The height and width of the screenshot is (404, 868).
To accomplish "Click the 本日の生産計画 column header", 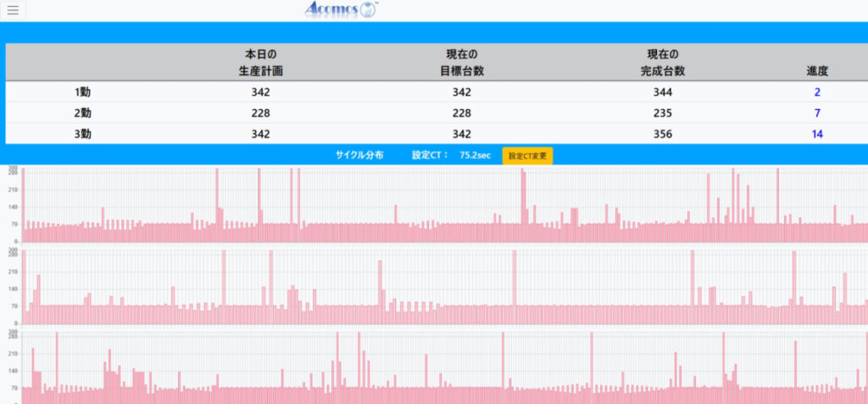I will point(260,63).
